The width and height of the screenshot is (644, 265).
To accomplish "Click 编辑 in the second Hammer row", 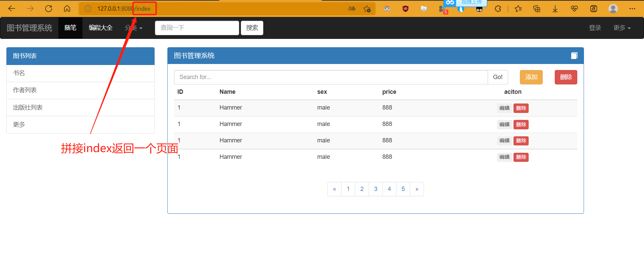I will (504, 125).
